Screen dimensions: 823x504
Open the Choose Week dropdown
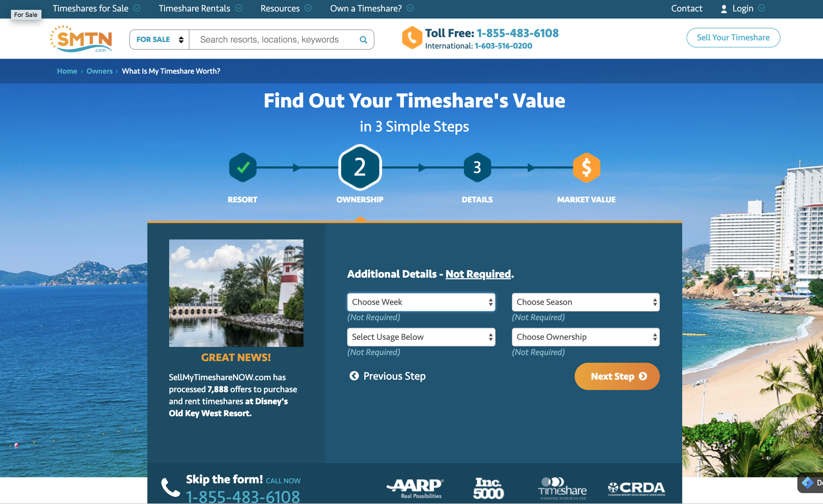[421, 302]
